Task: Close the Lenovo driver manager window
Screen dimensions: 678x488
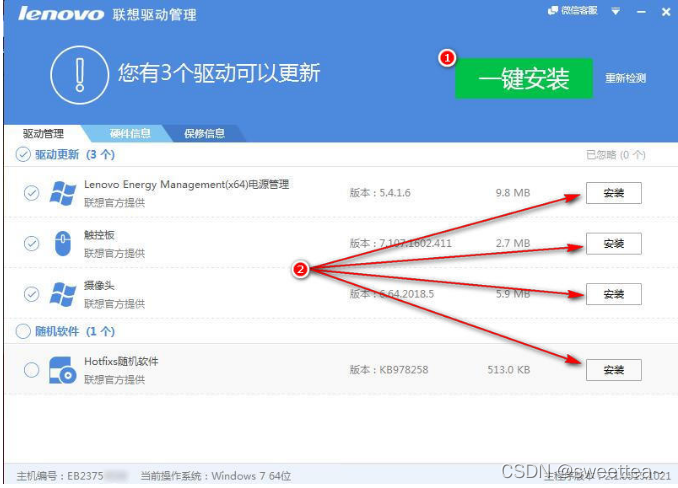Action: tap(666, 12)
